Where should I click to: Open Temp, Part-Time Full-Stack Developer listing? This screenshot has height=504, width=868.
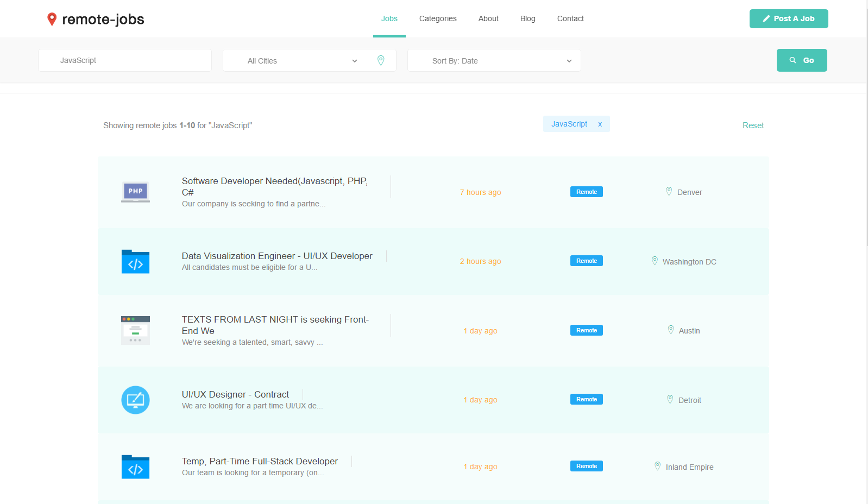click(x=260, y=461)
